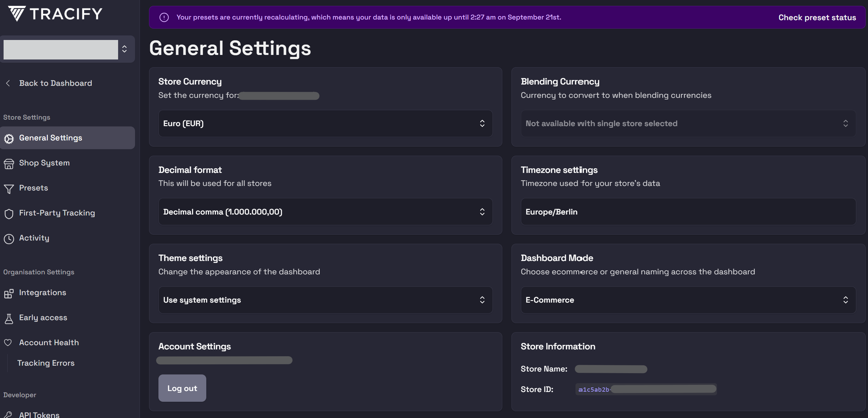
Task: Click the Store Name label
Action: point(544,369)
